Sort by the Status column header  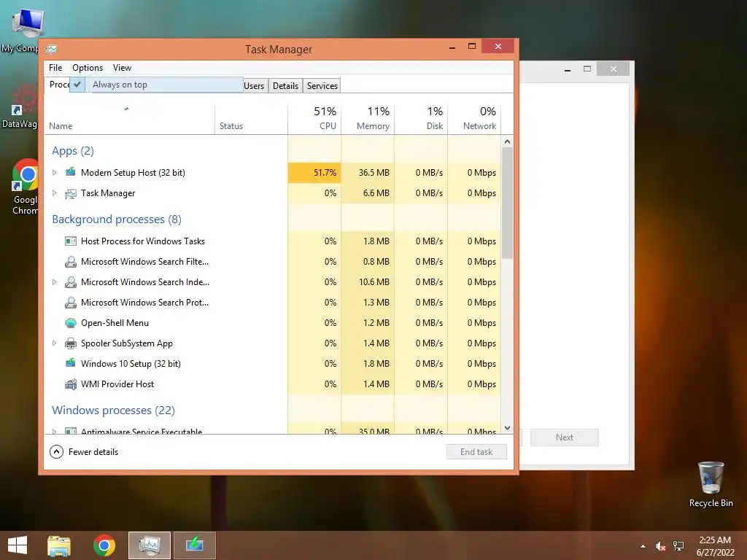coord(251,118)
